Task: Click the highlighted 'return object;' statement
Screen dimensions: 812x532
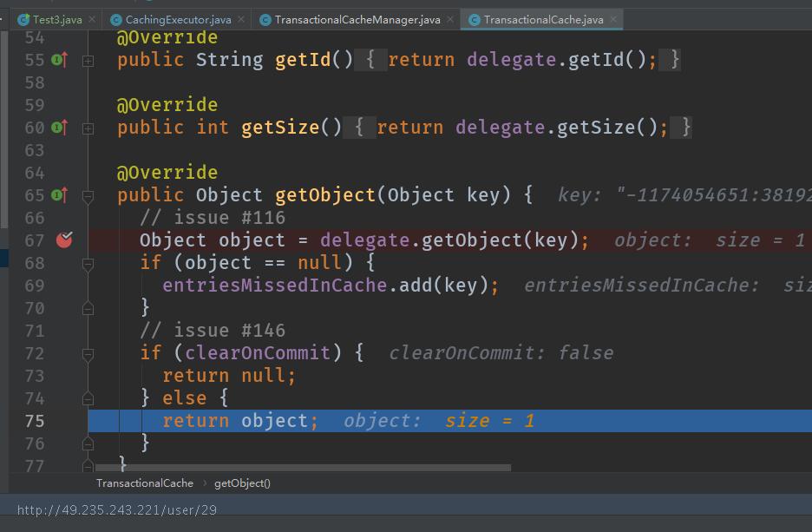Action: [240, 421]
